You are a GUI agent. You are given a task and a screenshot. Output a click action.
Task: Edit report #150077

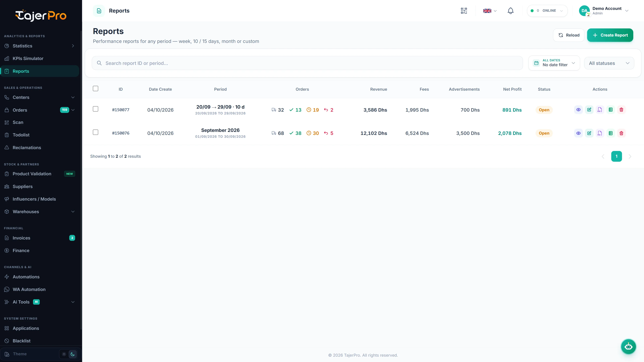[589, 110]
